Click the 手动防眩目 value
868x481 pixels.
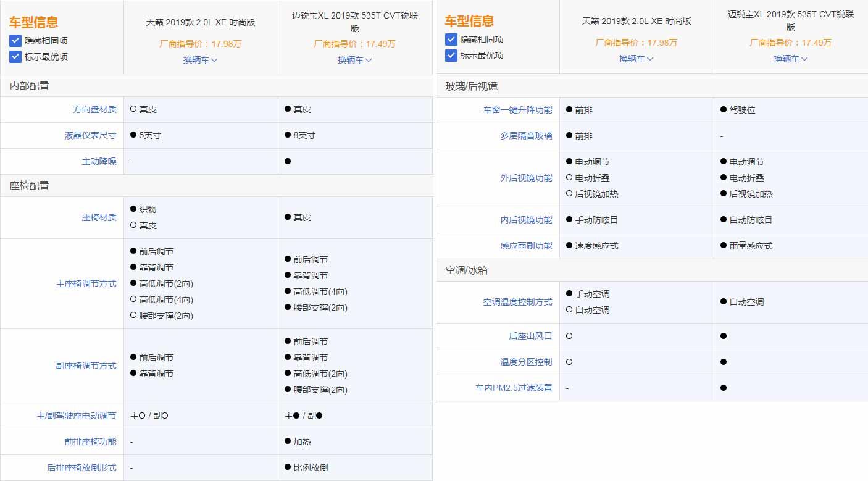596,220
